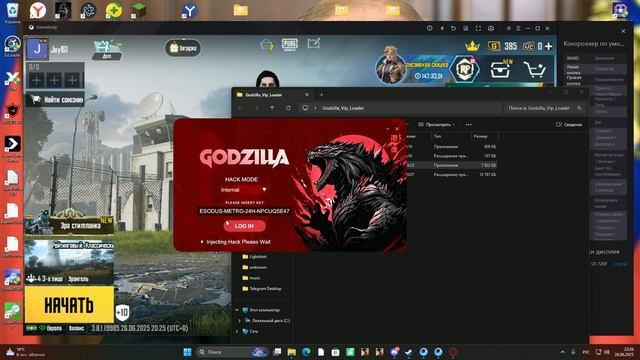Click the Windows Start button on taskbar
Image resolution: width=640 pixels, height=360 pixels.
click(x=187, y=352)
